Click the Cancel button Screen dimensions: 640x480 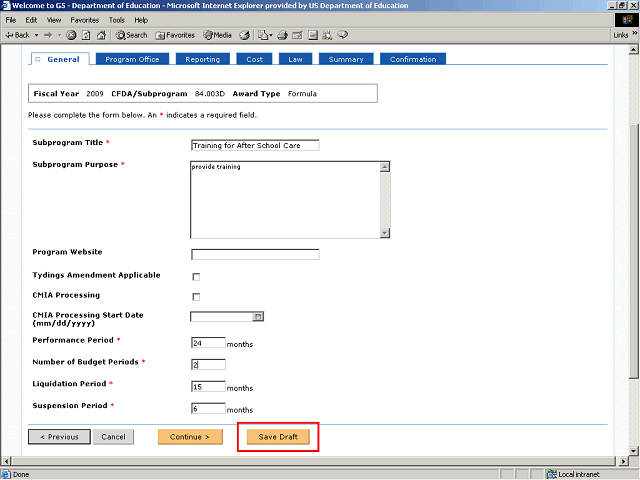[x=113, y=437]
